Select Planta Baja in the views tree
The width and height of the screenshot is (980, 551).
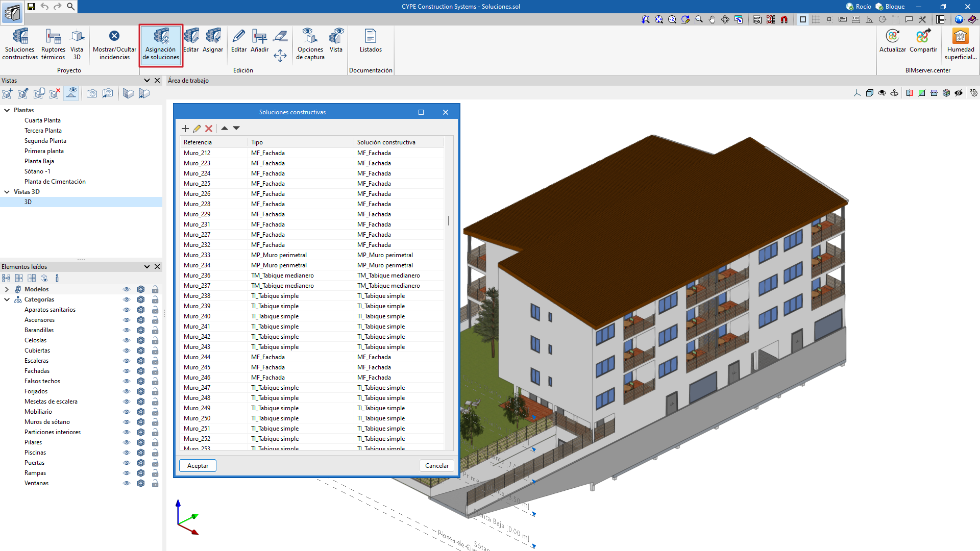[39, 161]
